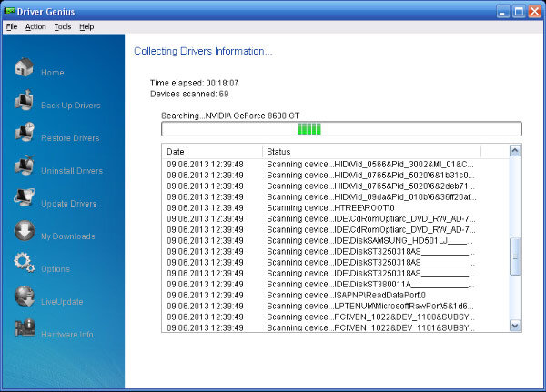Click the Uninstall Drivers icon
The image size is (546, 392).
pyautogui.click(x=24, y=165)
